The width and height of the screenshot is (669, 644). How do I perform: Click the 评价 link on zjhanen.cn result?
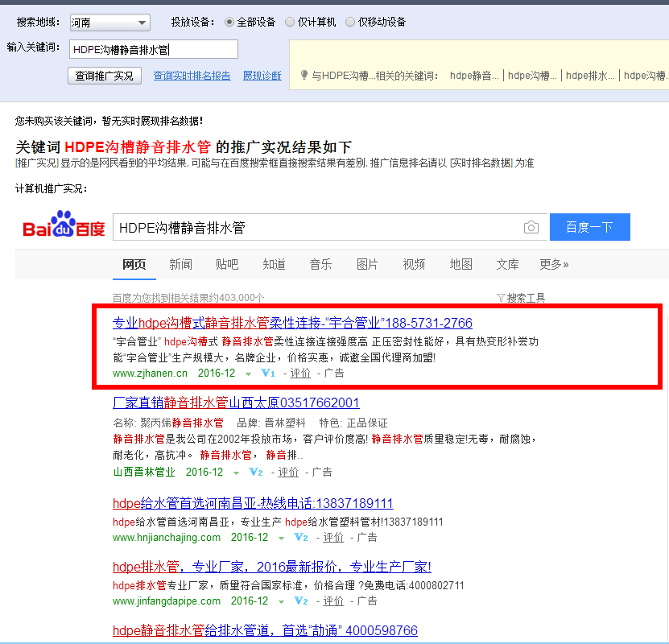pos(300,374)
